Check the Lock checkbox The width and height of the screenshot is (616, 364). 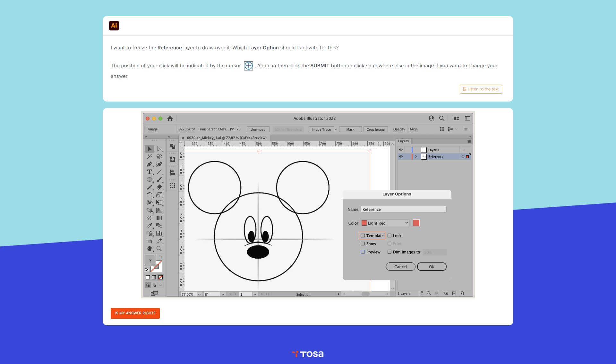389,236
